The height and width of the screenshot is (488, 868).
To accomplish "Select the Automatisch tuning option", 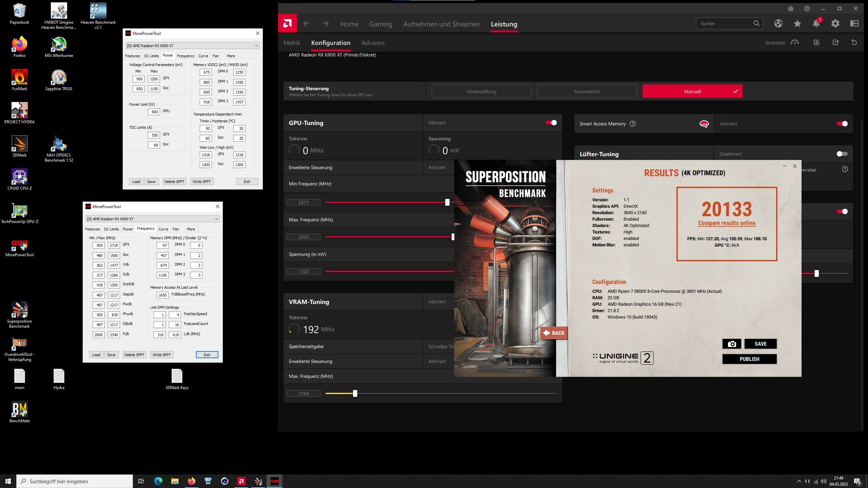I will click(x=587, y=91).
